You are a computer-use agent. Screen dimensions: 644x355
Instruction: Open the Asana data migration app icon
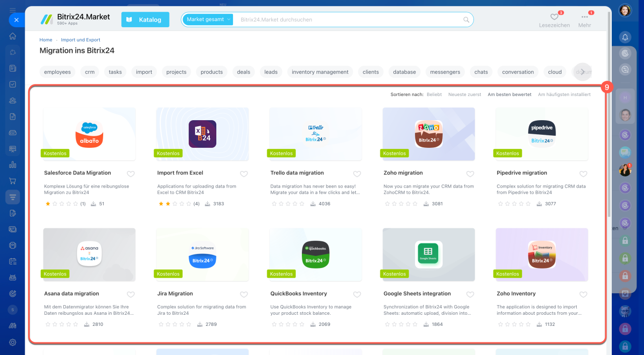point(89,254)
